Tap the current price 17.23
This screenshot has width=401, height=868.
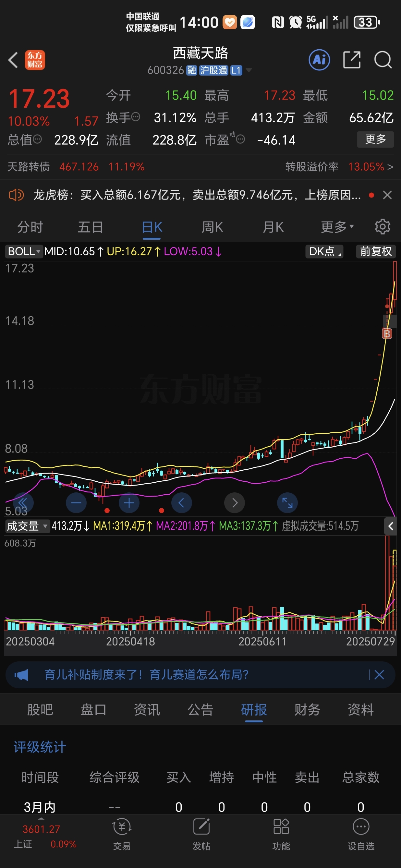tap(39, 98)
